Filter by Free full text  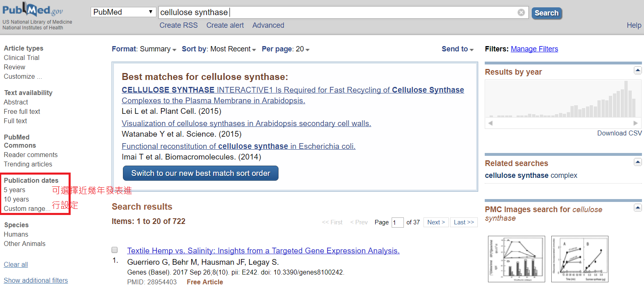point(22,111)
